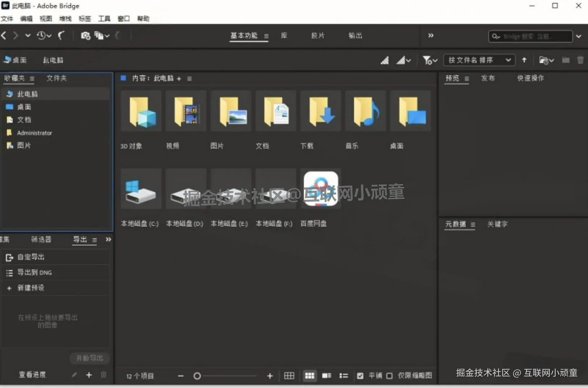The width and height of the screenshot is (588, 388).
Task: Expand the reveal recent folder dropdown
Action: [x=546, y=60]
